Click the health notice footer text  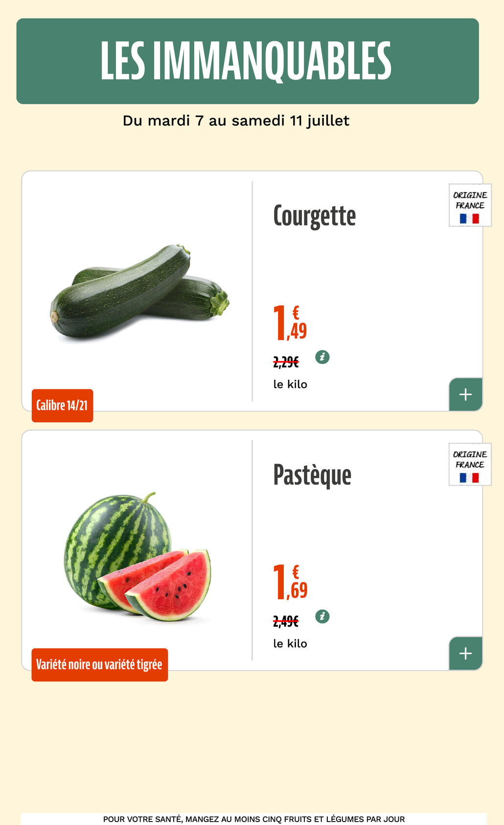pyautogui.click(x=254, y=819)
